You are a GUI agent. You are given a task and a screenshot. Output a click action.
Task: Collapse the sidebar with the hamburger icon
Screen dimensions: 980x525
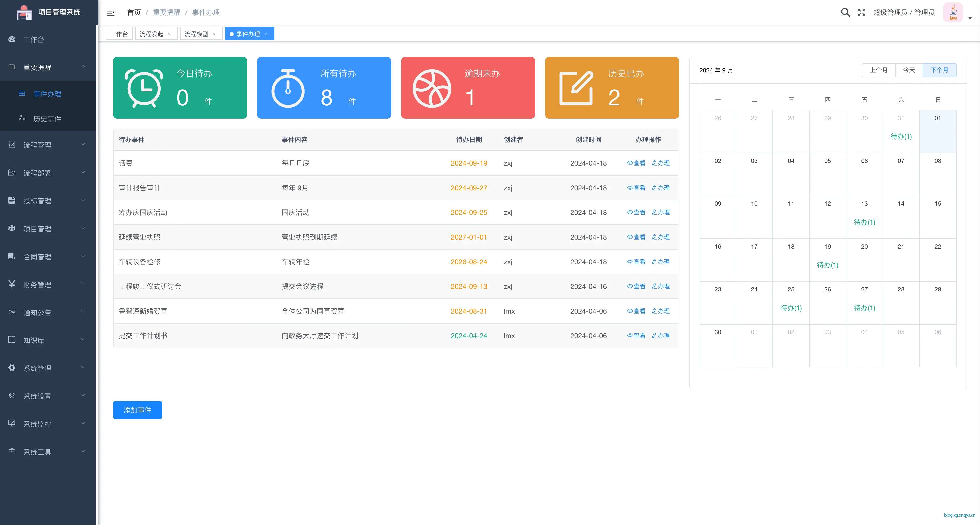click(110, 12)
